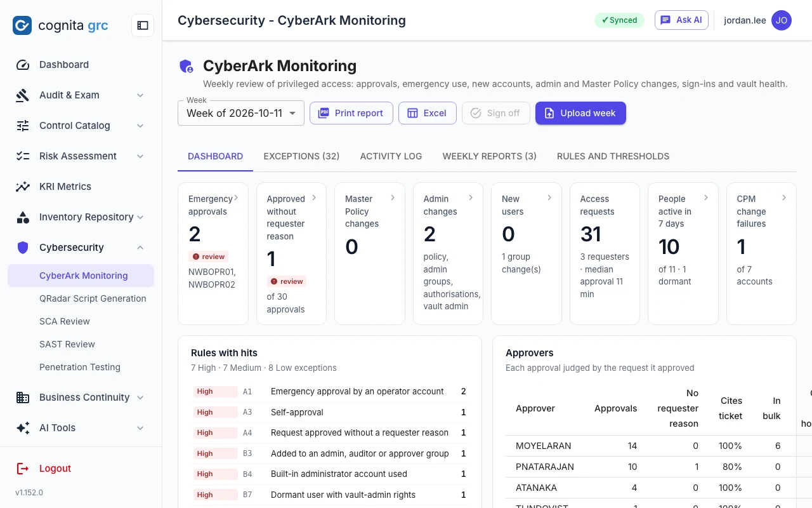This screenshot has height=508, width=812.
Task: Open the New users card arrow
Action: [x=549, y=197]
